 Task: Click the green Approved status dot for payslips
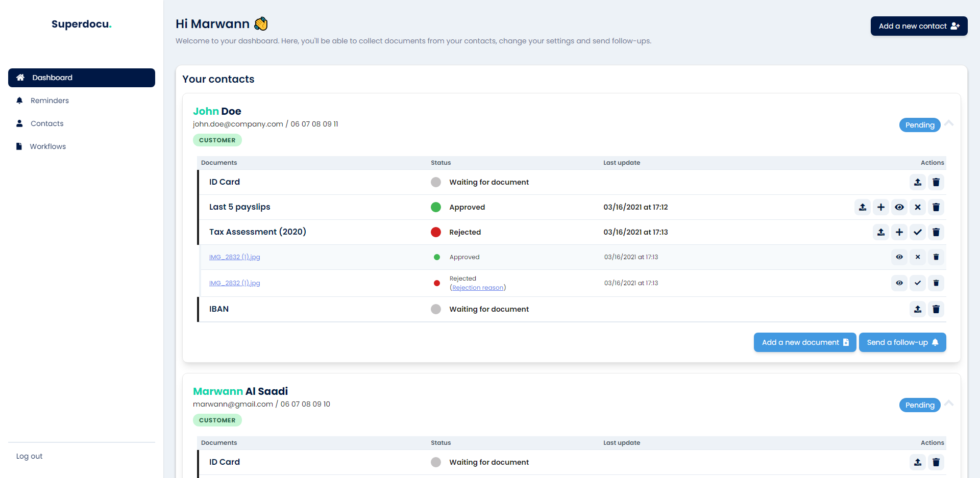(x=436, y=207)
